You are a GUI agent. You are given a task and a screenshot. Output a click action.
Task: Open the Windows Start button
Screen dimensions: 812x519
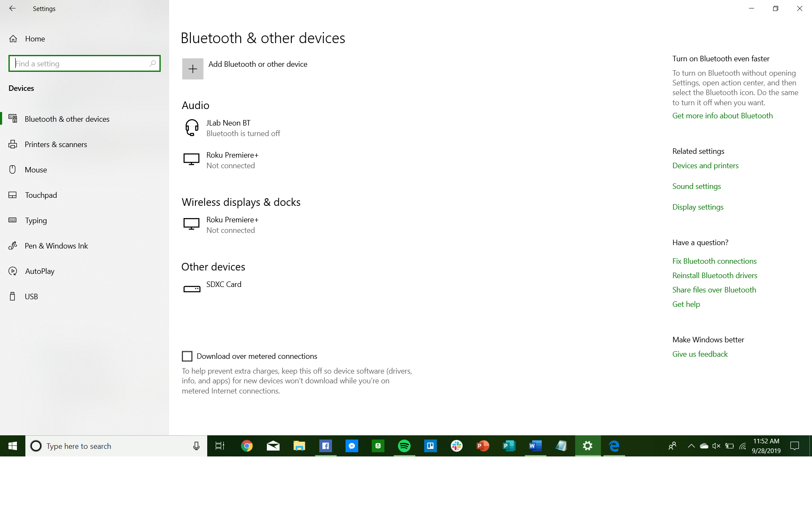(x=13, y=446)
